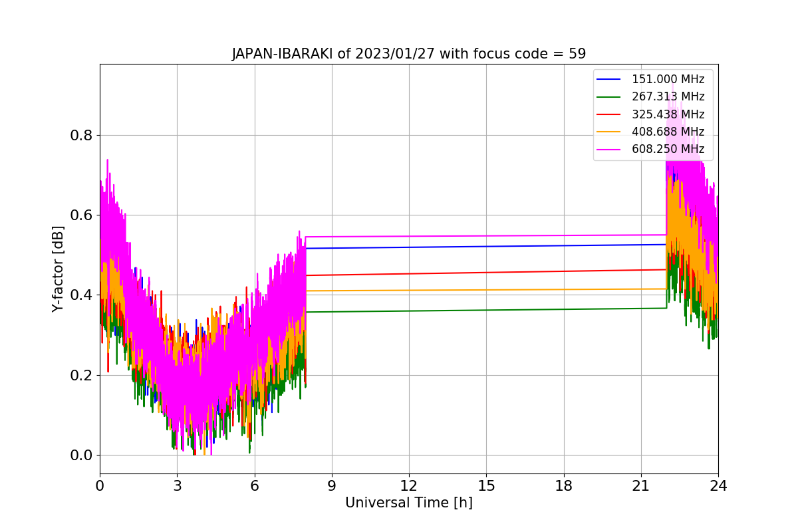Click the green line sample in legend
798x532 pixels.
(x=608, y=97)
